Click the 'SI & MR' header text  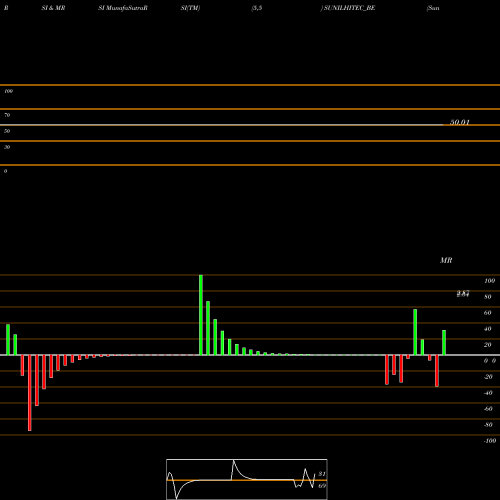(53, 8)
